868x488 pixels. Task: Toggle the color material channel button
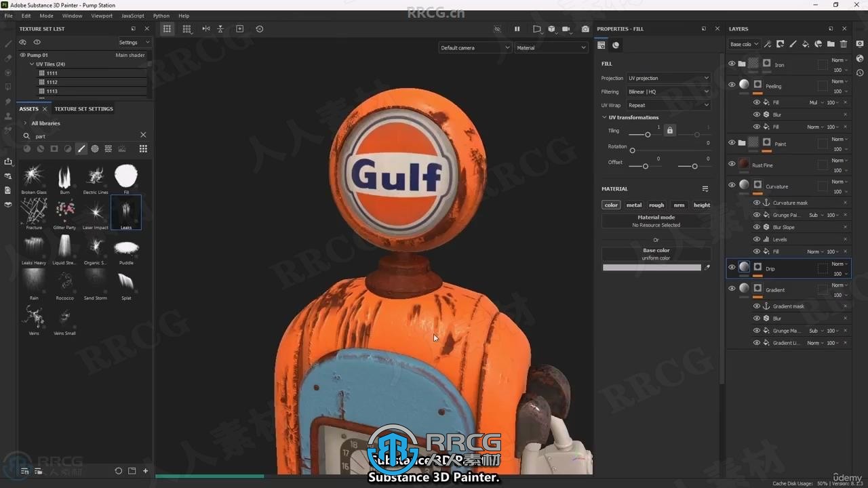tap(611, 205)
